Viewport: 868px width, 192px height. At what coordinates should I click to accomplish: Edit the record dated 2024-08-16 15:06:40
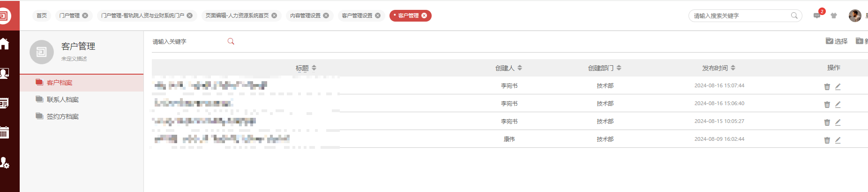pyautogui.click(x=838, y=104)
